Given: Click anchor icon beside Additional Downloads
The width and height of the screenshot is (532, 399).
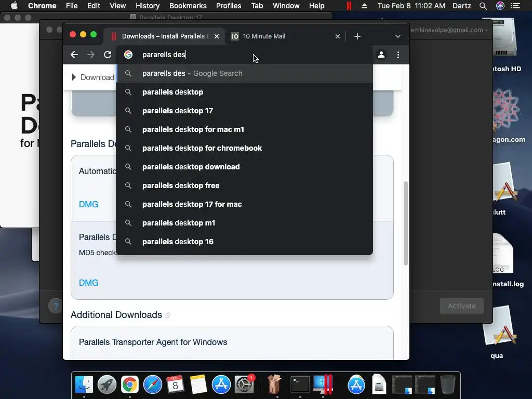Looking at the screenshot, I should (168, 315).
